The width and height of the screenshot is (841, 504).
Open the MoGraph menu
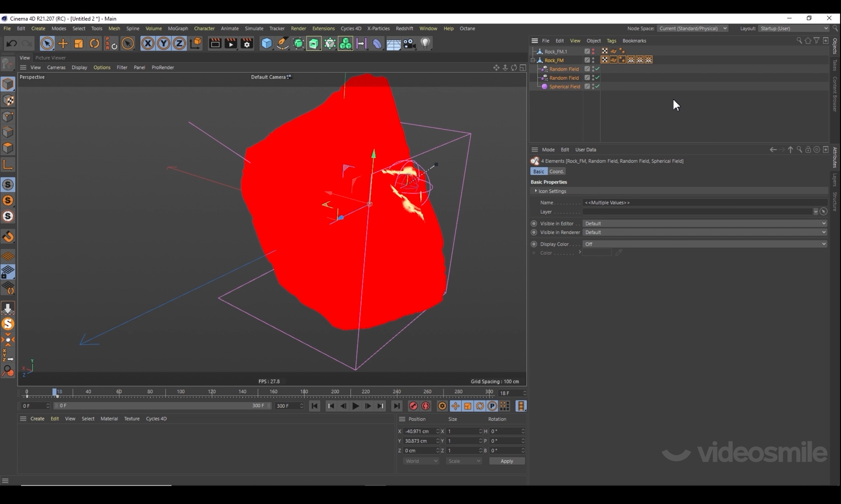[177, 28]
